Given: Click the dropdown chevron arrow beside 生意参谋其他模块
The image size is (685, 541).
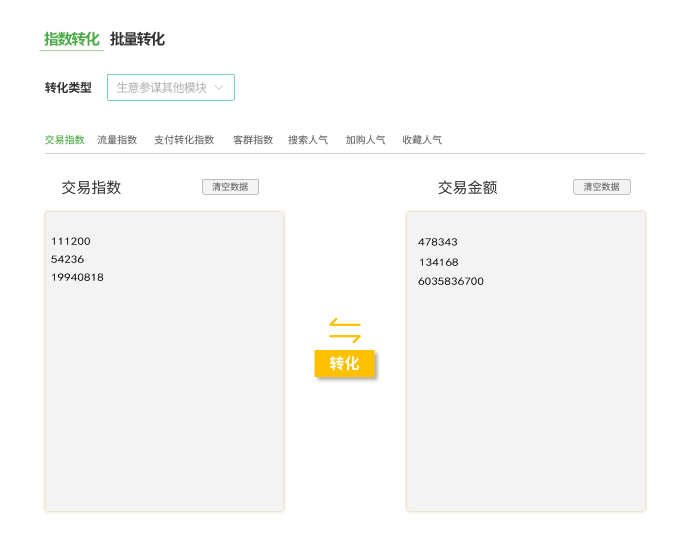Looking at the screenshot, I should click(219, 88).
